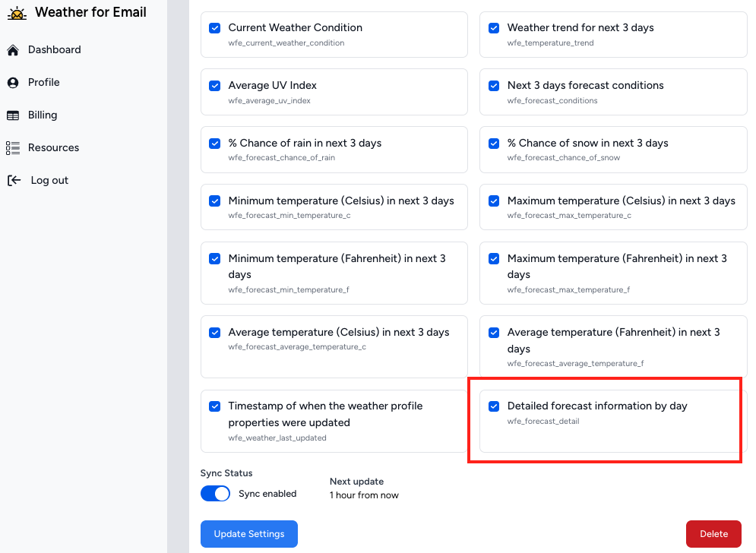Open the Dashboard menu item
The width and height of the screenshot is (756, 553).
point(54,49)
